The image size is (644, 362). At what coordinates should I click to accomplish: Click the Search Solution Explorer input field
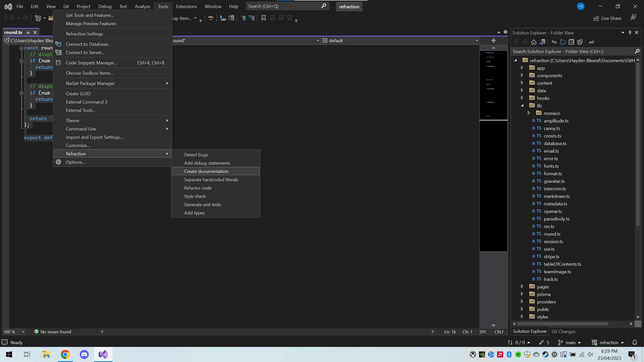574,51
